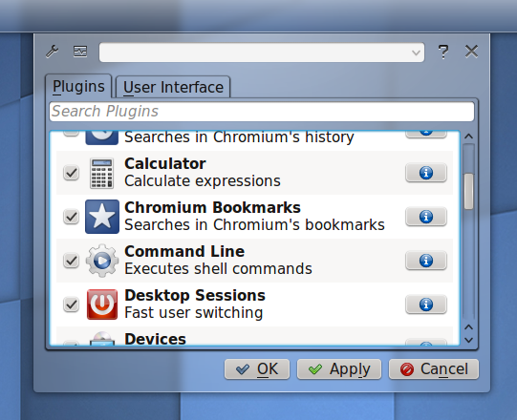Click the Devices plugin title
Screen dimensions: 517x420
(x=156, y=339)
